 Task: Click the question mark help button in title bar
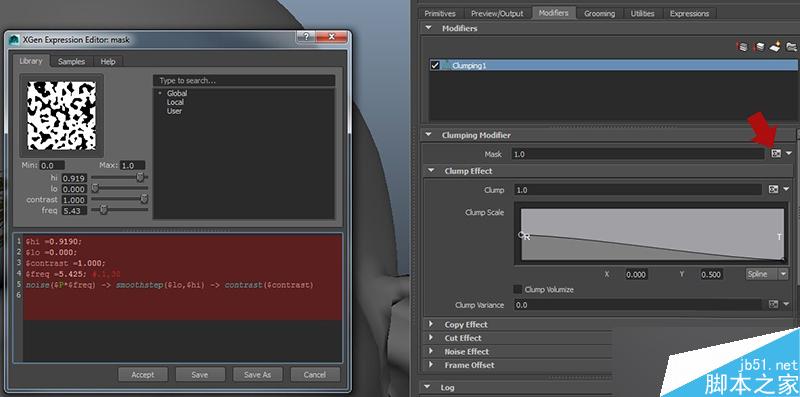click(x=306, y=37)
